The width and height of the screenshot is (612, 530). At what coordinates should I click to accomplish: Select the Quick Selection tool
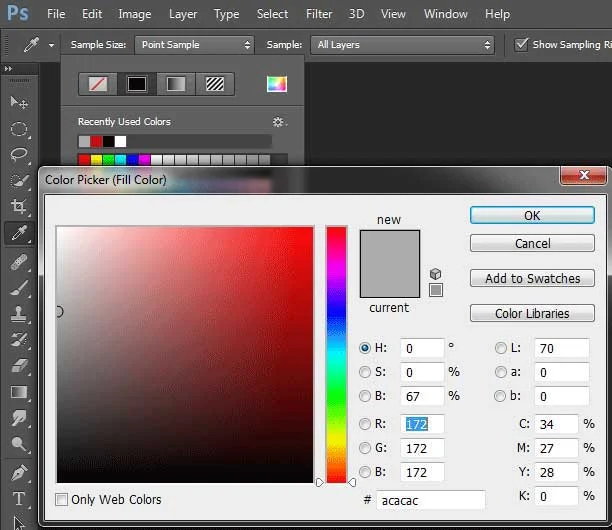(19, 181)
